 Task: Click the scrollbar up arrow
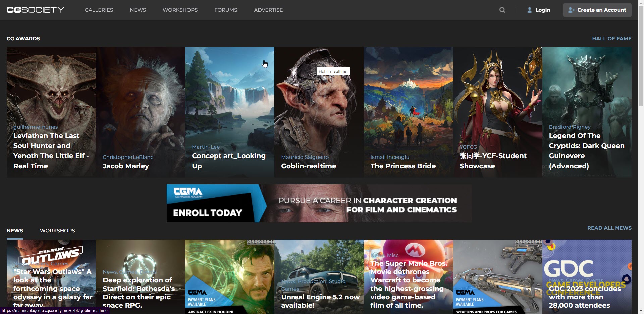coord(641,3)
